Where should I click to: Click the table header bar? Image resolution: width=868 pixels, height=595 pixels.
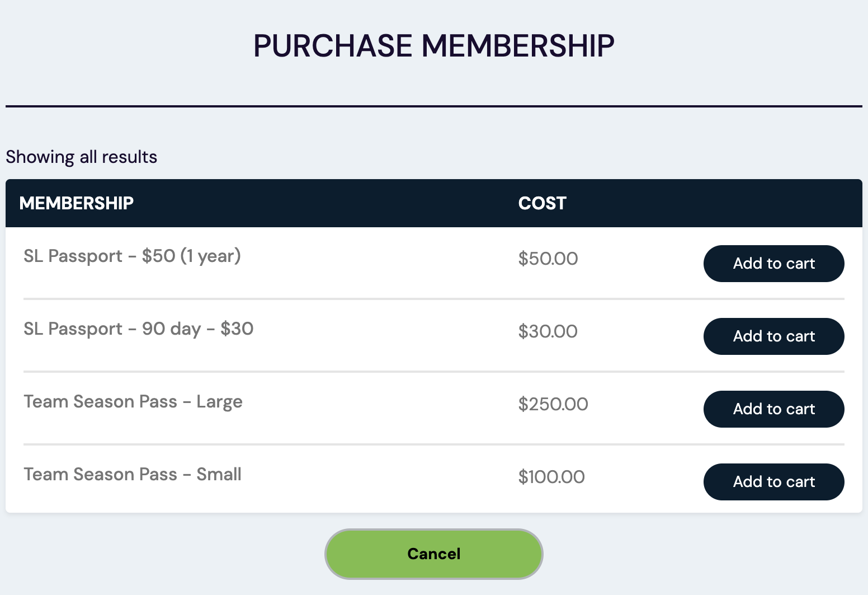pos(336,203)
